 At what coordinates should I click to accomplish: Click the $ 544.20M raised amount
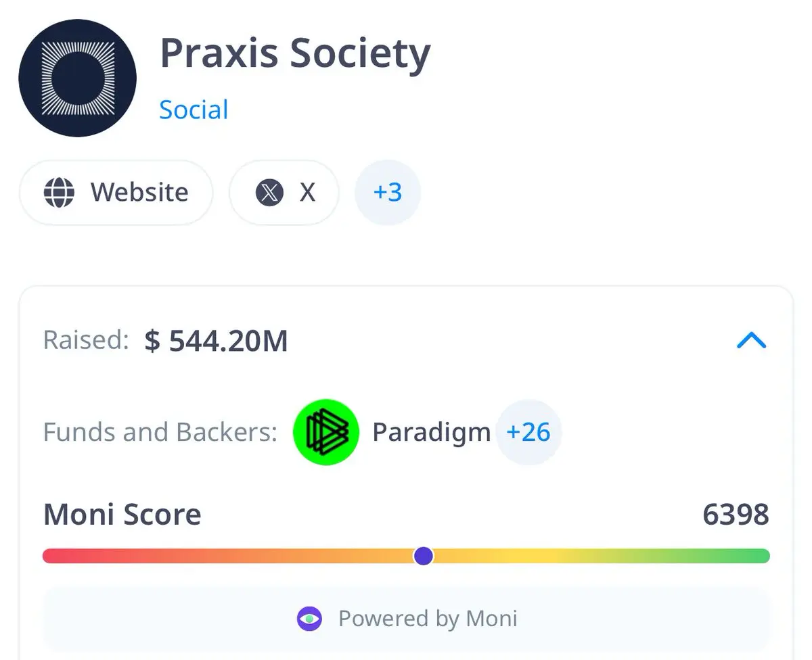[217, 341]
